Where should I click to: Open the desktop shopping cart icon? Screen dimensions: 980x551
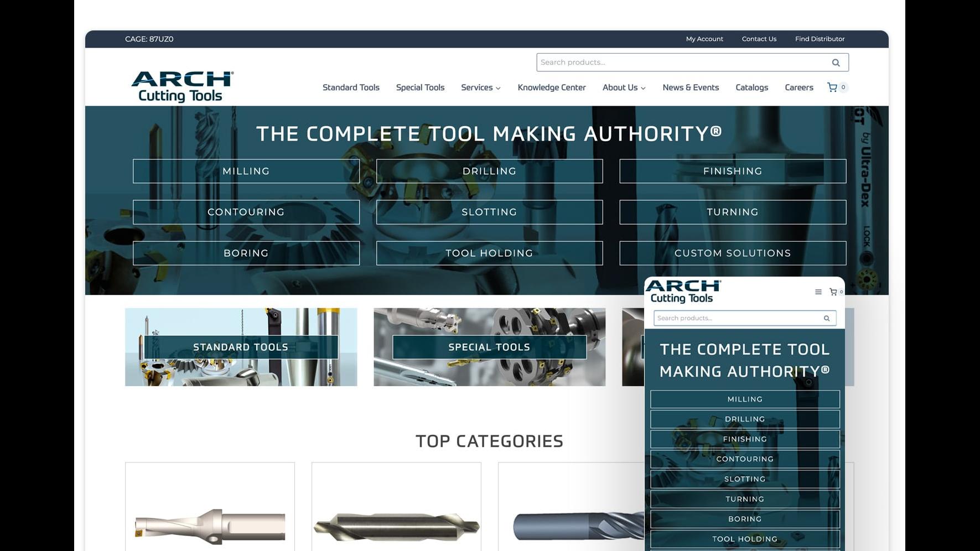pos(832,87)
